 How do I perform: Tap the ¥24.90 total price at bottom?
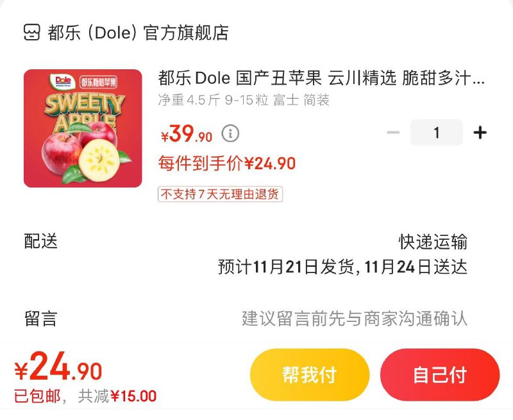(x=58, y=369)
